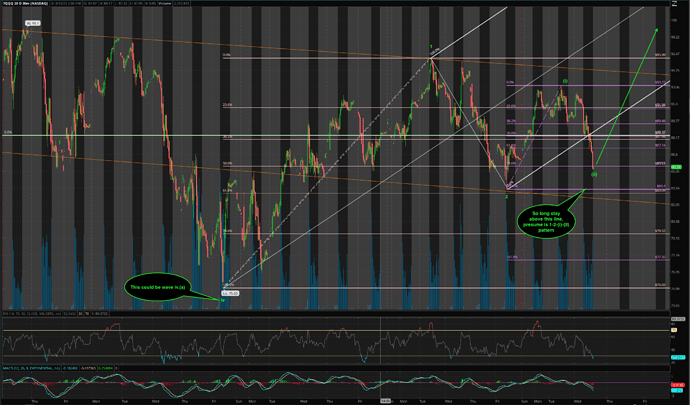The width and height of the screenshot is (690, 405).
Task: Select the green 'This could be wave iv' callout
Action: tap(158, 287)
